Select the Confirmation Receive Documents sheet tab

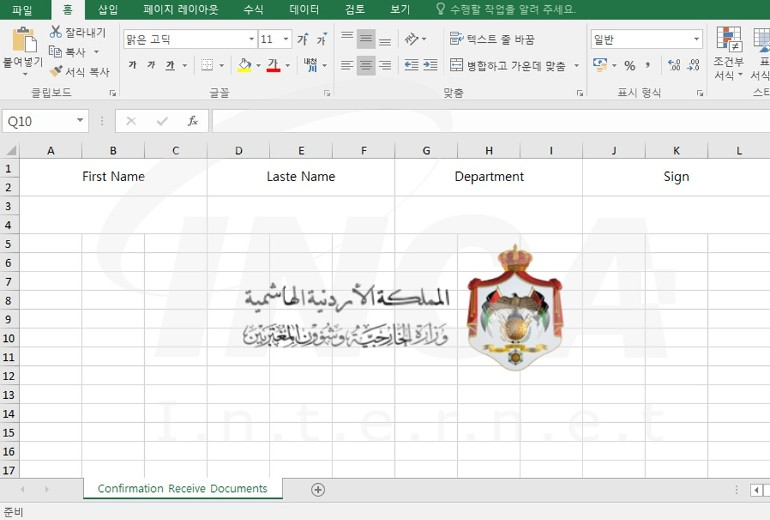point(183,489)
